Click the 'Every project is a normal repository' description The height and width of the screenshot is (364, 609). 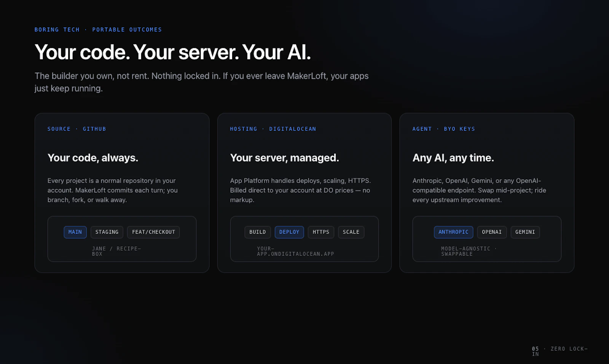(113, 190)
